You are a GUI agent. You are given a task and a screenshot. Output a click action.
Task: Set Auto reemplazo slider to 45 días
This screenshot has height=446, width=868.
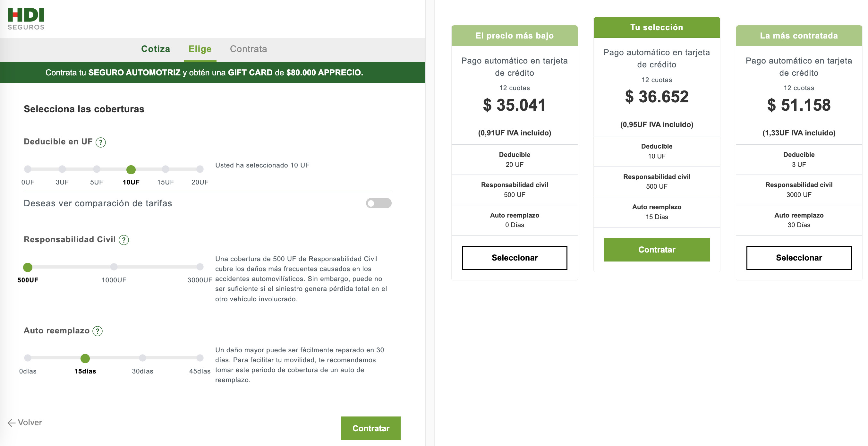coord(200,359)
